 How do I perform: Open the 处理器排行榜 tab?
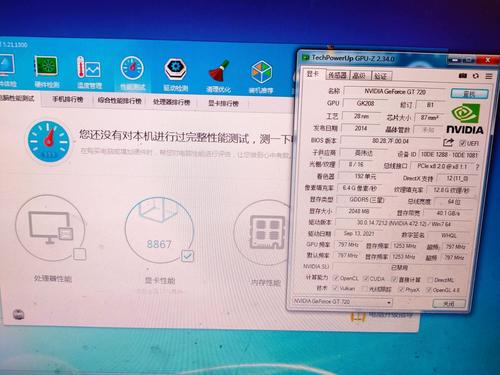(171, 102)
